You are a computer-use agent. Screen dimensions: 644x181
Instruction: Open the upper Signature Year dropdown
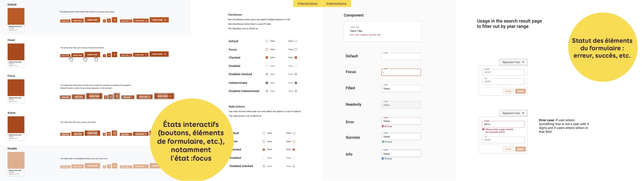513,62
